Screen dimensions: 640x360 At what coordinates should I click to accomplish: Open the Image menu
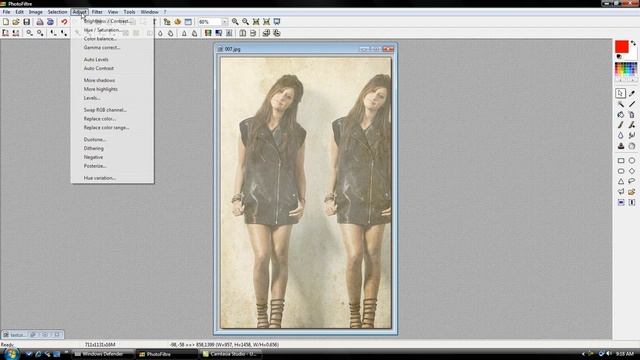click(36, 12)
